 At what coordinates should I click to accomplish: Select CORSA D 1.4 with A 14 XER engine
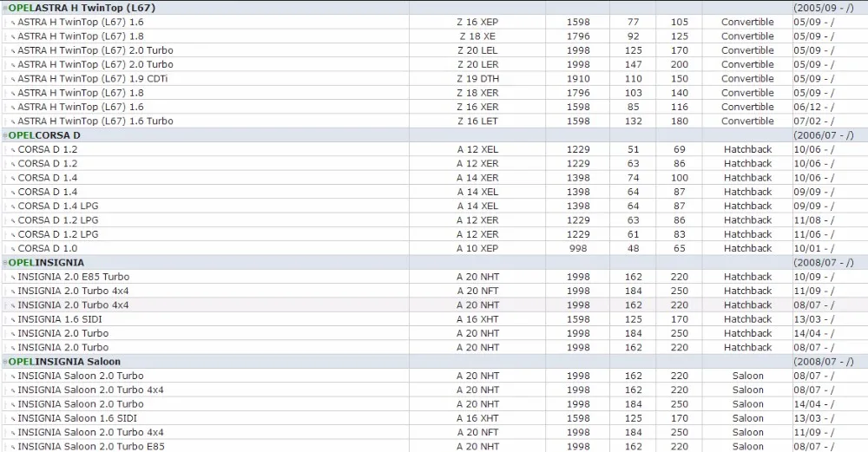434,178
